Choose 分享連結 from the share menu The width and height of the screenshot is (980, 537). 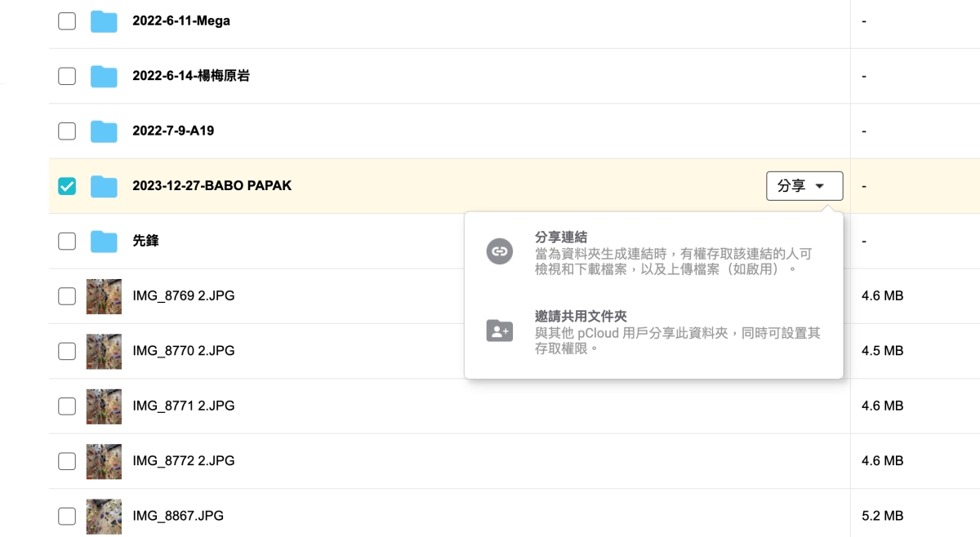click(x=563, y=237)
